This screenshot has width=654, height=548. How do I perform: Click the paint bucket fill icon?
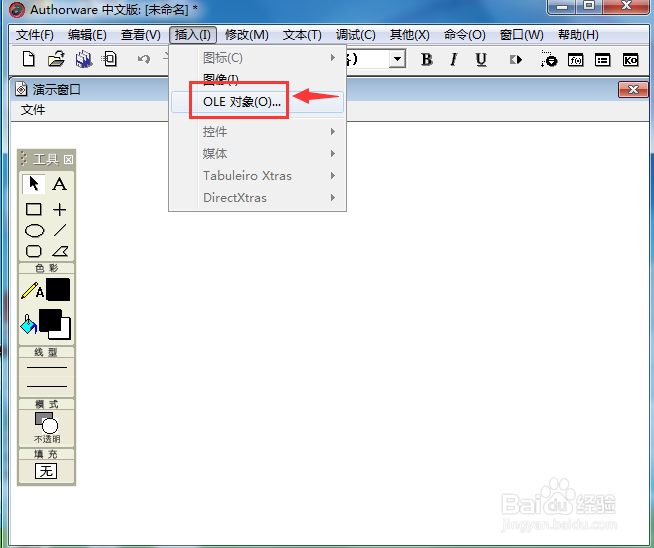click(28, 324)
